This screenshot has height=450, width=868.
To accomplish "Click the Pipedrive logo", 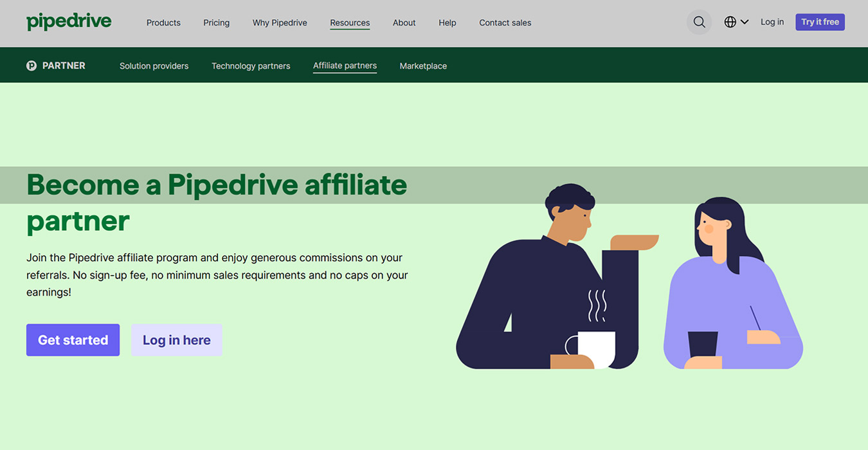I will (x=69, y=22).
